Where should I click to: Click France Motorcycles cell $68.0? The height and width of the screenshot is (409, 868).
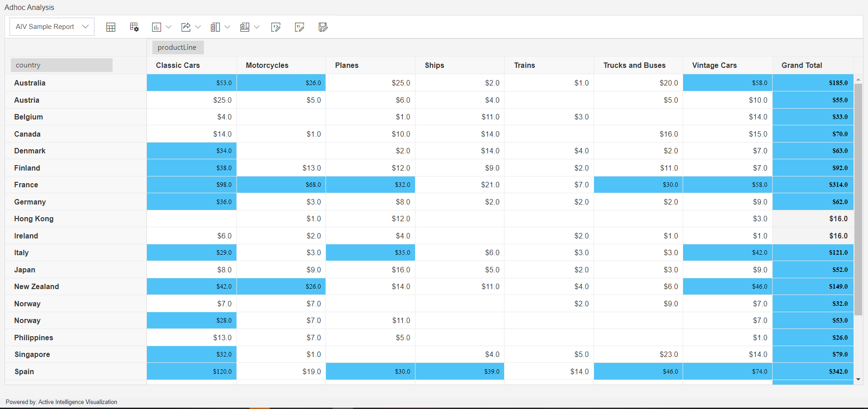pos(281,185)
